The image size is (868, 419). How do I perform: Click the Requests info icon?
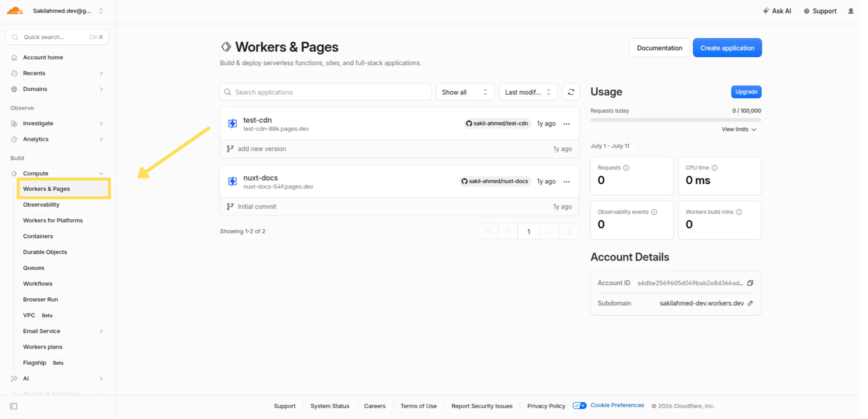(626, 168)
